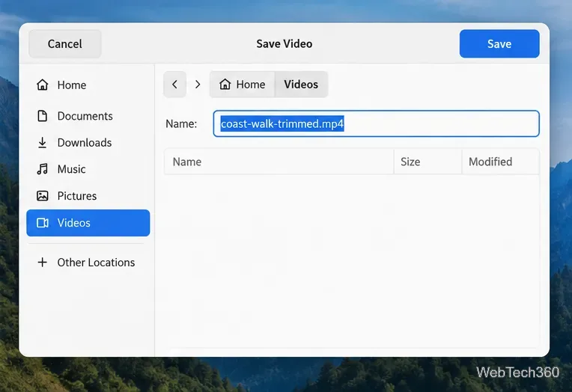This screenshot has width=572, height=392.
Task: Click the Documents file icon in sidebar
Action: point(43,116)
